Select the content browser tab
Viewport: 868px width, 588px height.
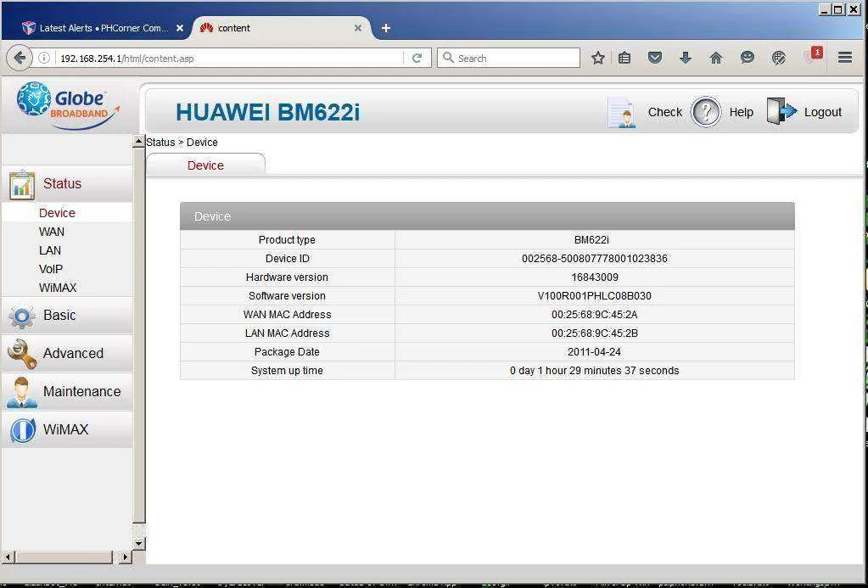(x=281, y=28)
